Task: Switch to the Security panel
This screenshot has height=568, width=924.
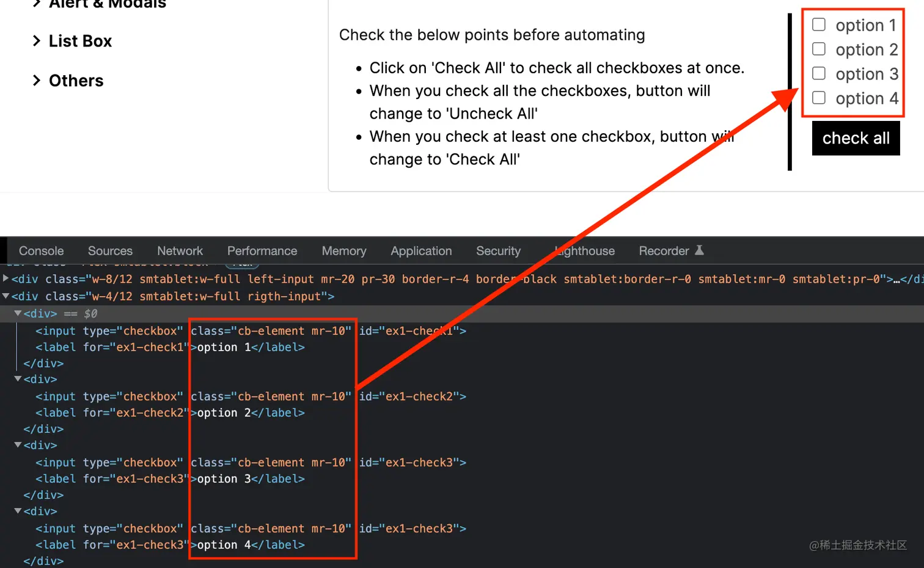Action: [498, 251]
